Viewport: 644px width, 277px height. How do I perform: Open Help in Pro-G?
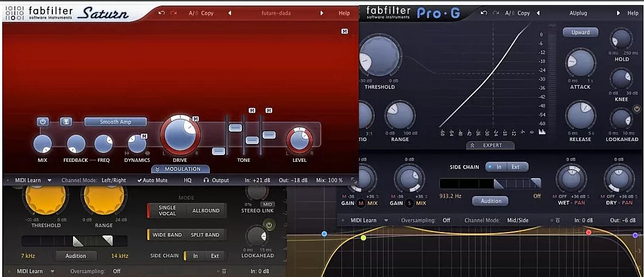click(x=633, y=13)
